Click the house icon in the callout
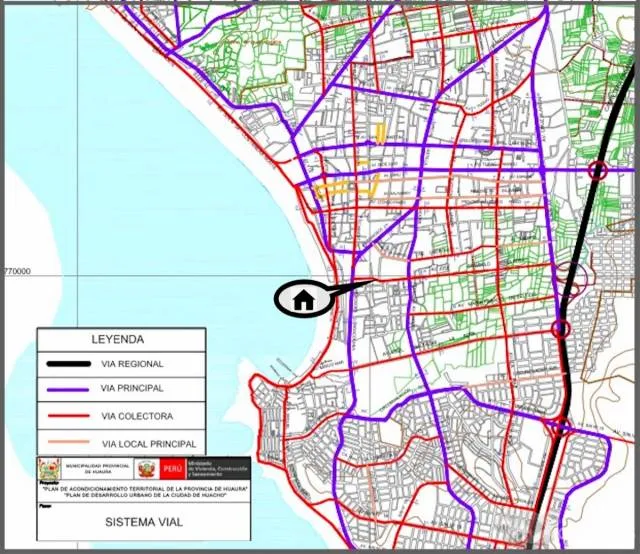The height and width of the screenshot is (554, 640). (x=303, y=300)
